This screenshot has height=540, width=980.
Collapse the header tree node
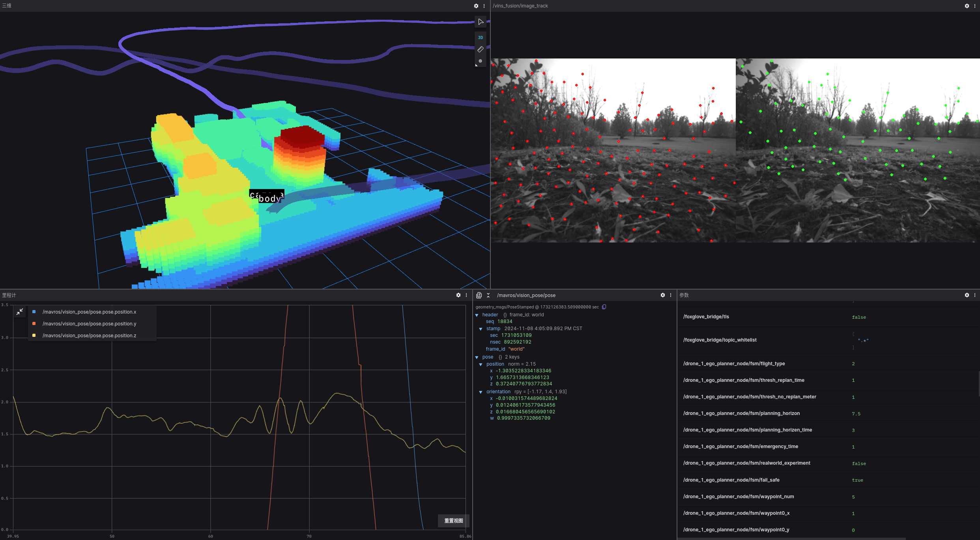coord(477,315)
